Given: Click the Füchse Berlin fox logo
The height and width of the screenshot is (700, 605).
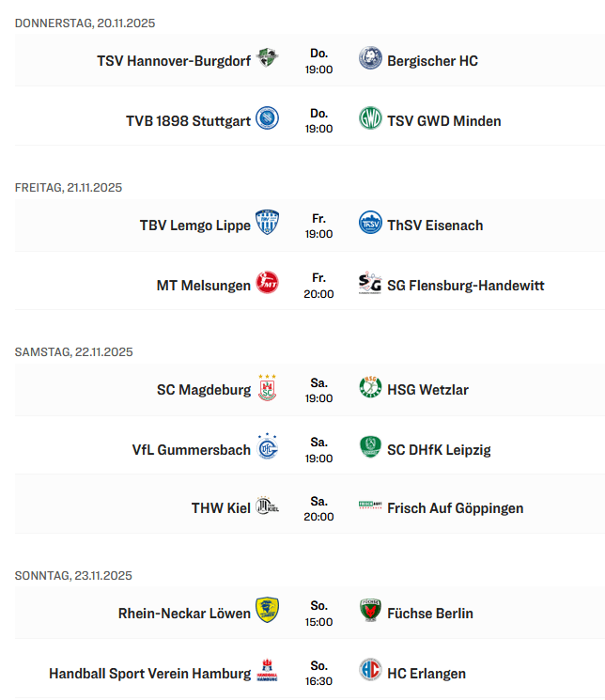Looking at the screenshot, I should pos(370,612).
